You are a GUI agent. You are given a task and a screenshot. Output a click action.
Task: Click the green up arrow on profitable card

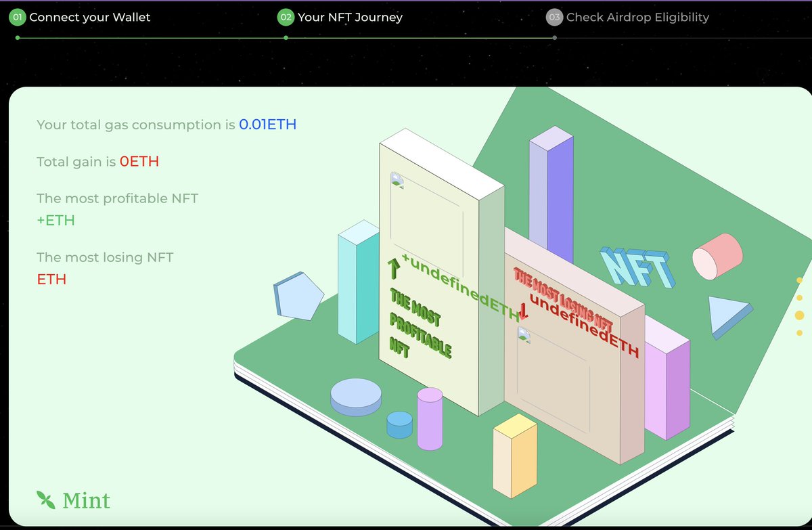394,268
